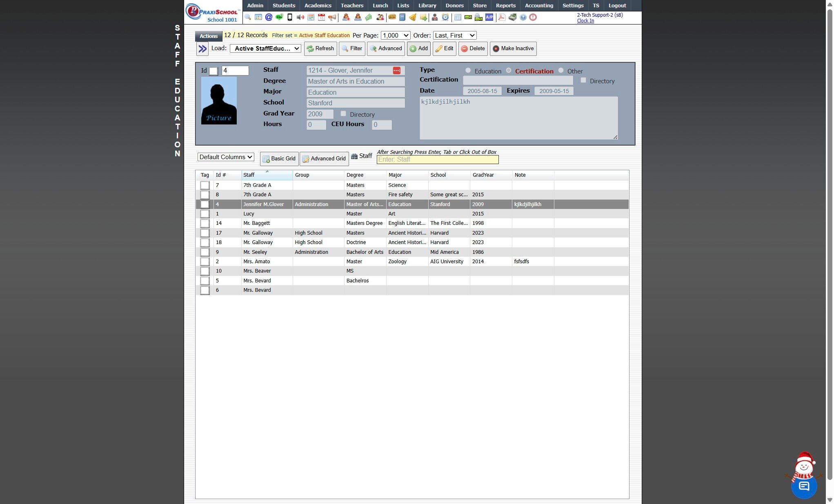Click the magnifying glass search icon

[248, 17]
